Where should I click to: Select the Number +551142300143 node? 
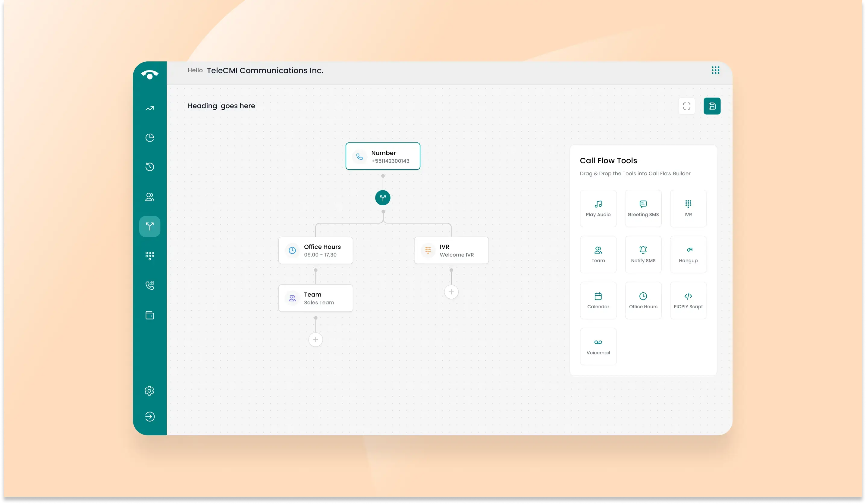[383, 156]
